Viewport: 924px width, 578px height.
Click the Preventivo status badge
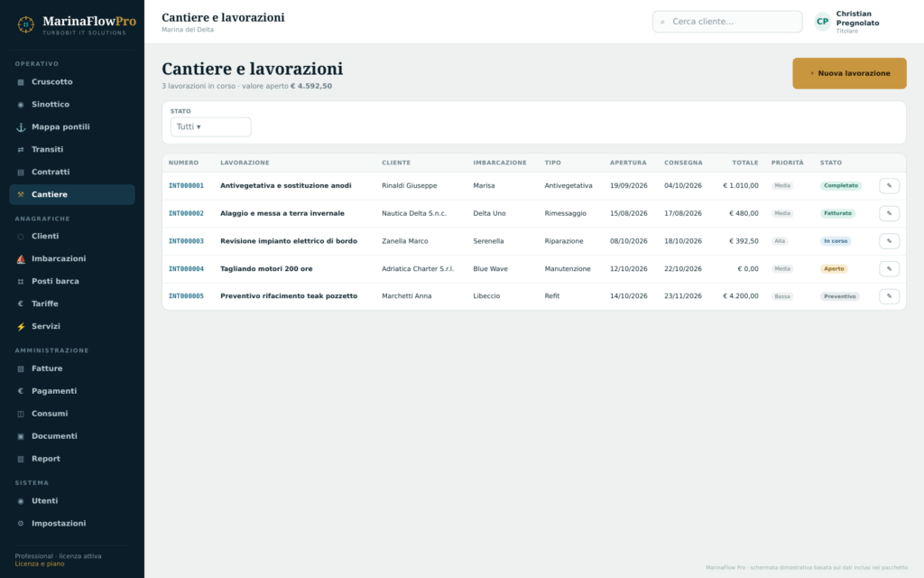[840, 296]
